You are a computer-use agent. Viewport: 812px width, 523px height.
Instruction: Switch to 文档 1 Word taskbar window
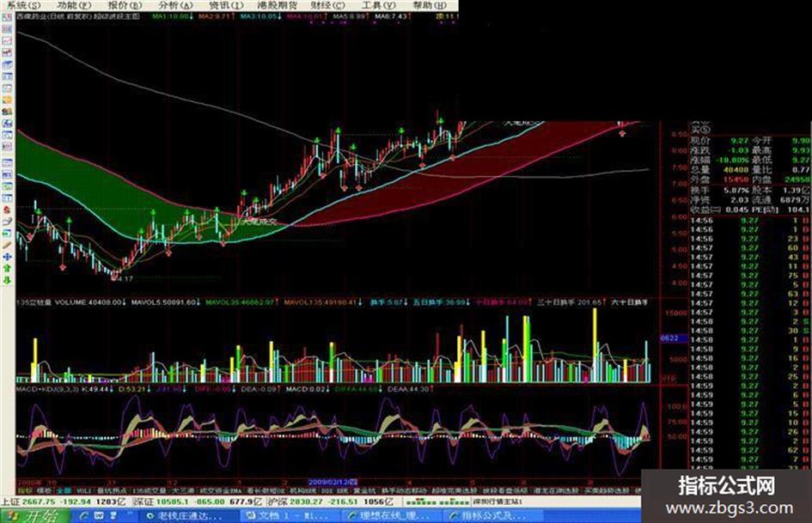point(290,516)
